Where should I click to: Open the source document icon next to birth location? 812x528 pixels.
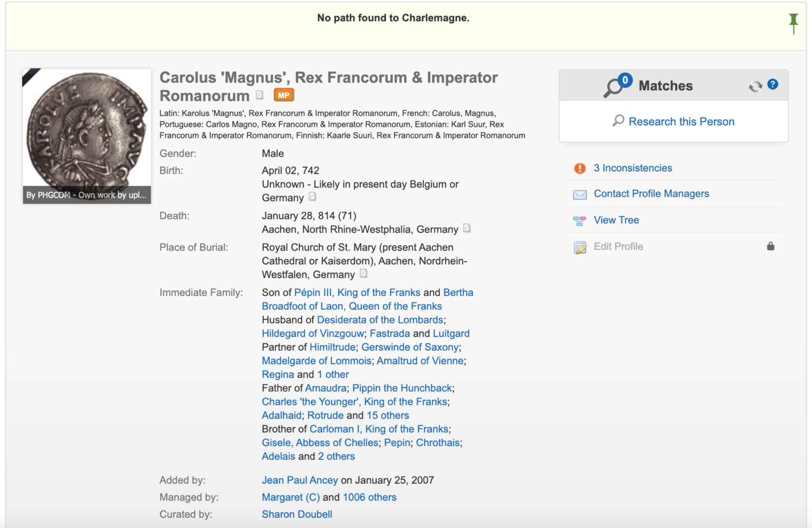tap(312, 197)
